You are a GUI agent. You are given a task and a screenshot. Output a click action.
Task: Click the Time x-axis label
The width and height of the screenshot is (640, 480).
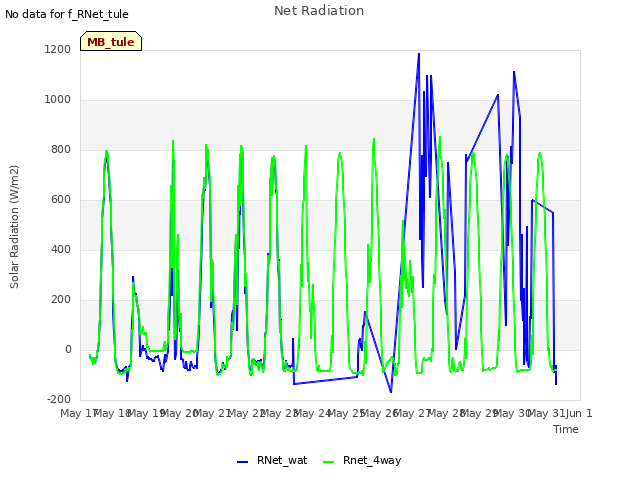566,429
